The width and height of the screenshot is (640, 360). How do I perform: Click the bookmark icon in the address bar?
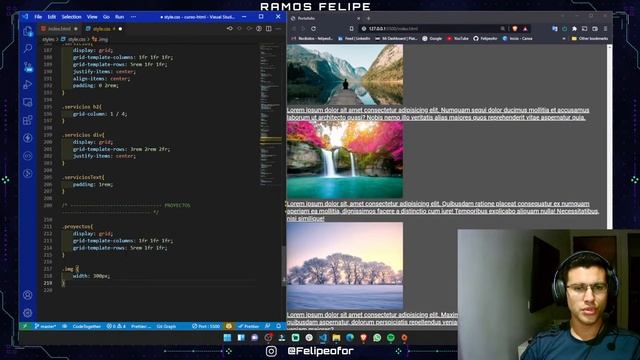[x=351, y=29]
